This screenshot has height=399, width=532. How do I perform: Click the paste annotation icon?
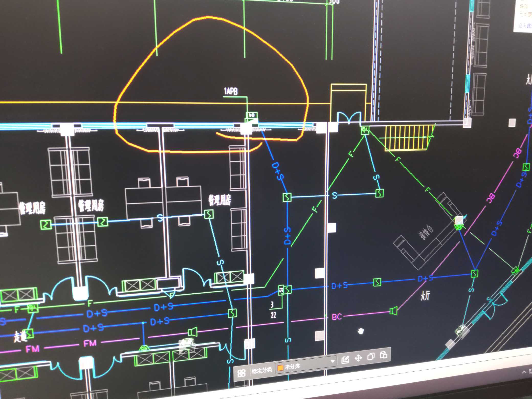click(383, 355)
